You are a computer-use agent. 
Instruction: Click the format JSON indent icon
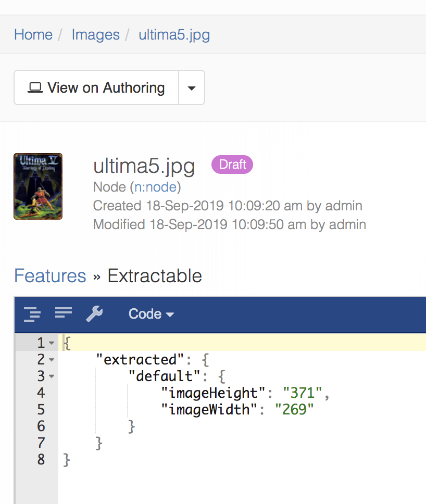[x=32, y=314]
